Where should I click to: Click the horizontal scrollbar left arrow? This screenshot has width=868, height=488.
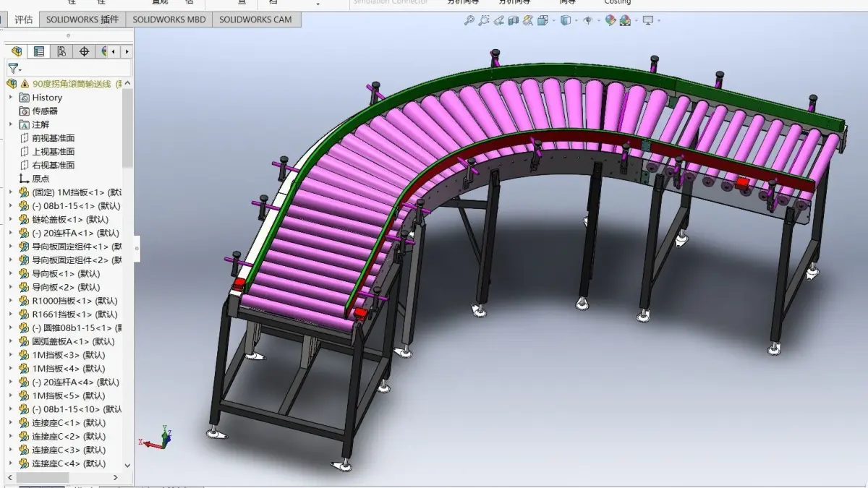[10, 478]
